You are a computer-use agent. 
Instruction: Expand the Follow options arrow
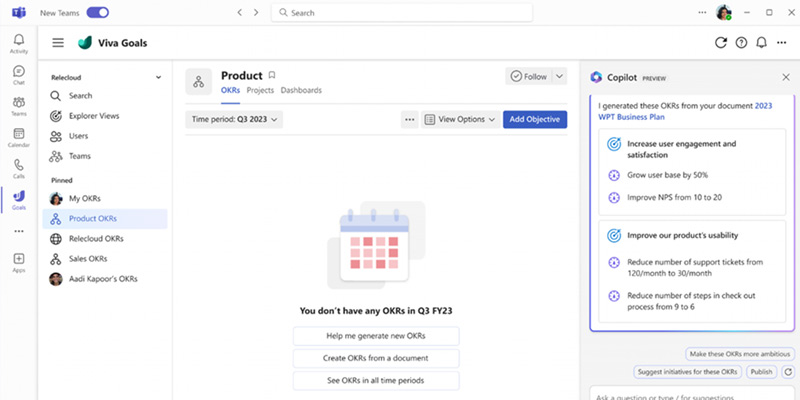coord(559,77)
